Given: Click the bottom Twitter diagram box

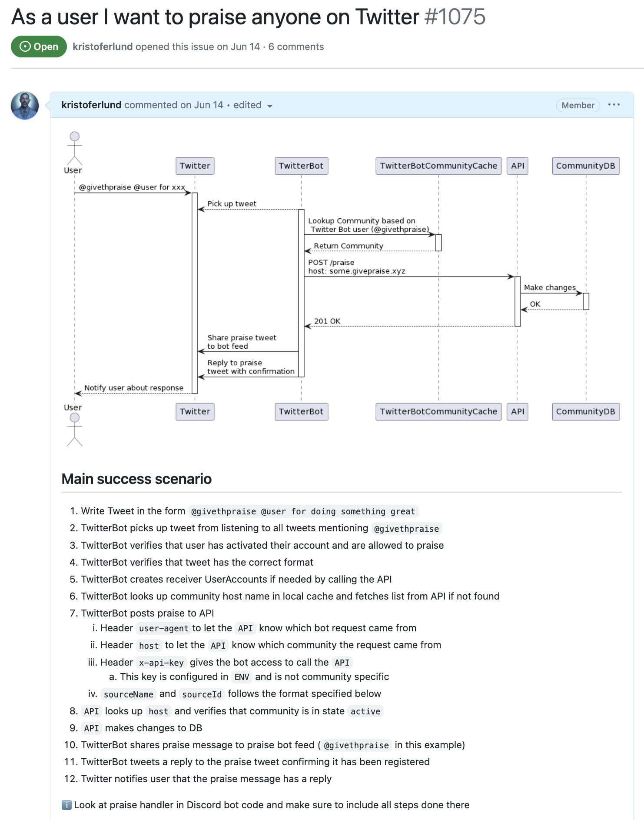Looking at the screenshot, I should tap(195, 411).
